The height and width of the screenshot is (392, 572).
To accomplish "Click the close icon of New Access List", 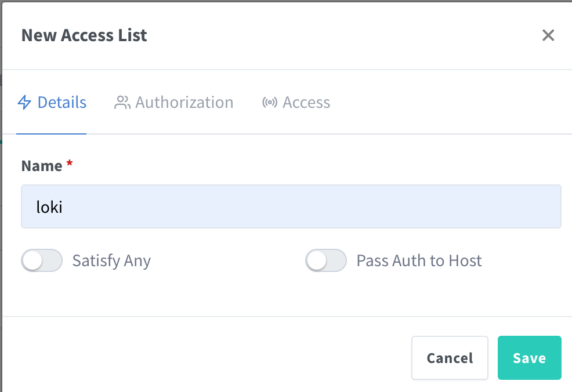I will tap(548, 35).
